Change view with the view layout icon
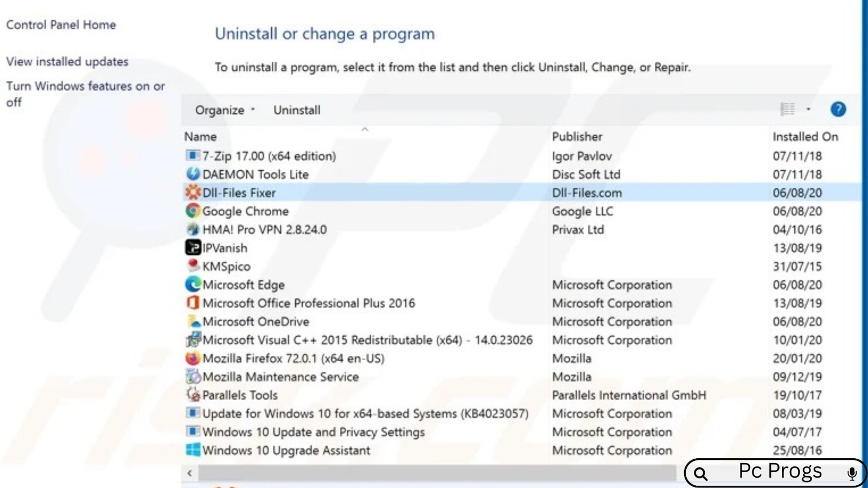Screen dimensions: 868x488 [788, 109]
